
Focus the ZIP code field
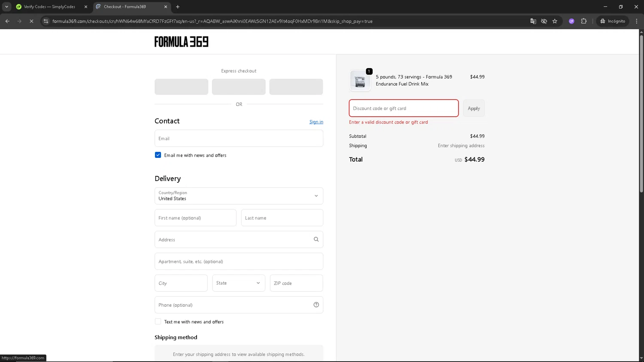point(296,283)
